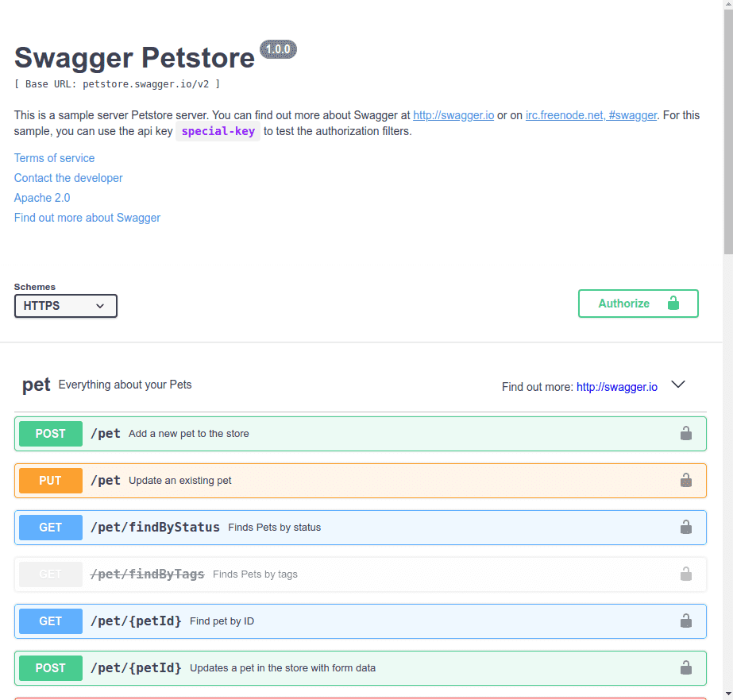
Task: Click the pet tag section heading
Action: 37,385
